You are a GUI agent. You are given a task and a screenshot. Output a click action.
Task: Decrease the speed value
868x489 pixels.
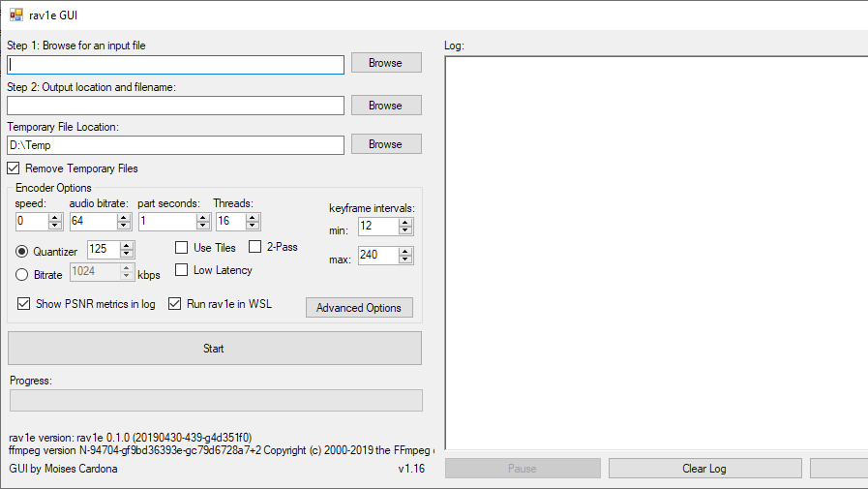point(54,226)
